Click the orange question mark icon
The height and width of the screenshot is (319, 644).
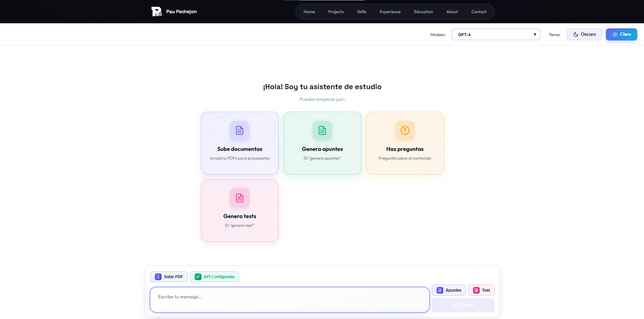click(405, 130)
